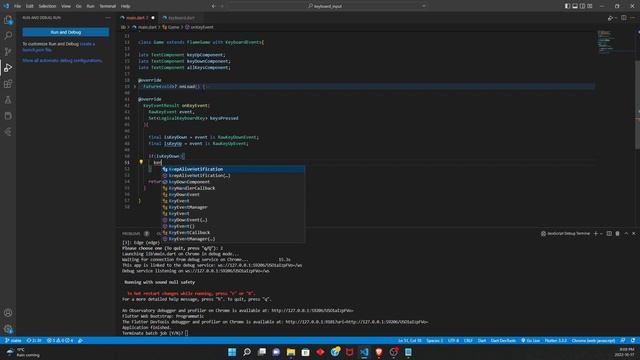The height and width of the screenshot is (360, 640).
Task: Open the Run and Debug view icon
Action: [8, 68]
